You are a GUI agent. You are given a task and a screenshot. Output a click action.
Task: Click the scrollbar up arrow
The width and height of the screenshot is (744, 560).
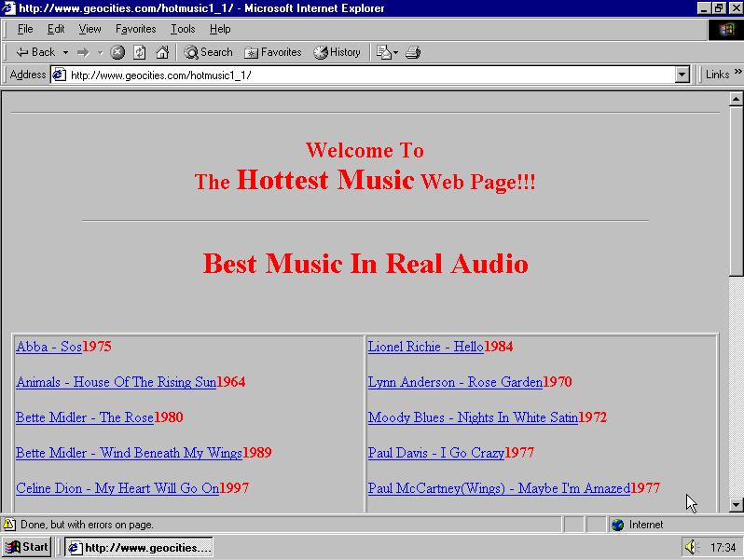pyautogui.click(x=736, y=99)
